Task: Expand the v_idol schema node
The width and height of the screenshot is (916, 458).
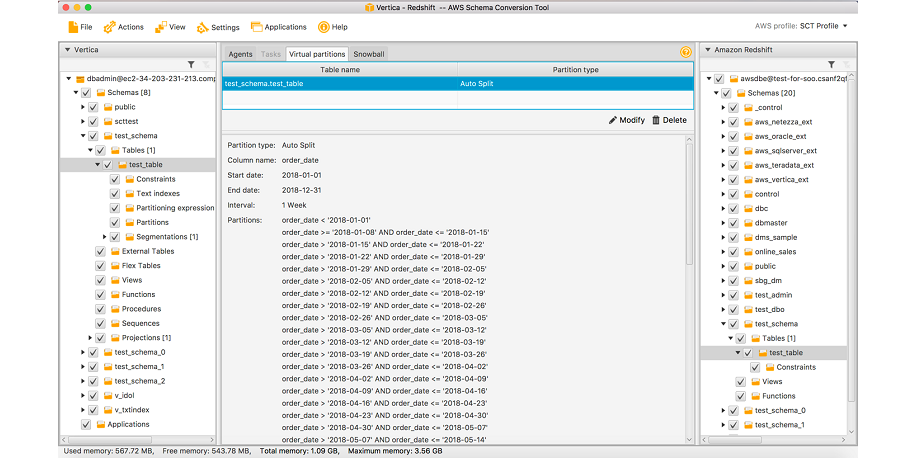Action: [83, 396]
